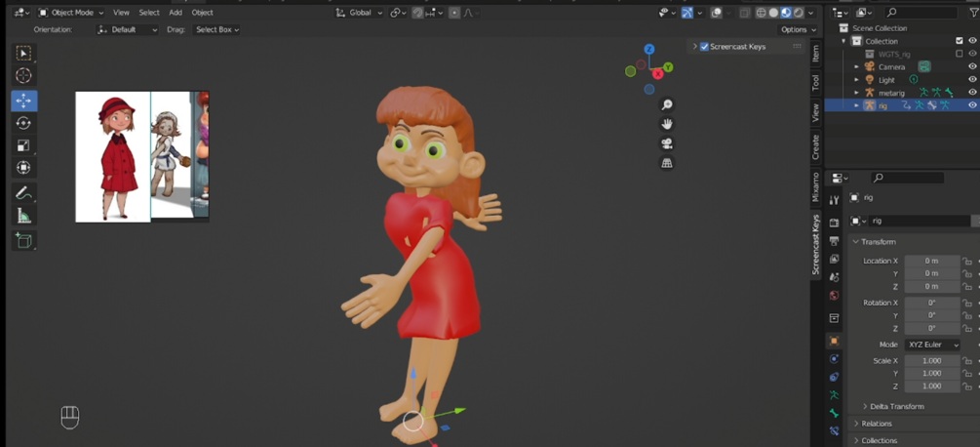Expand the Screencast Keys panel arrow

pyautogui.click(x=694, y=47)
